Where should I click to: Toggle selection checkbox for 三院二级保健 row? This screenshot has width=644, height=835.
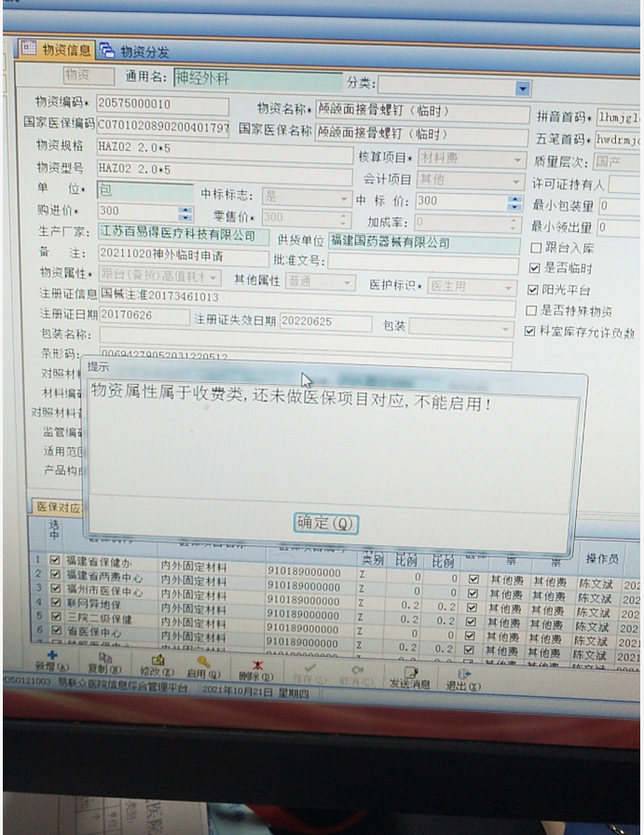pyautogui.click(x=55, y=616)
